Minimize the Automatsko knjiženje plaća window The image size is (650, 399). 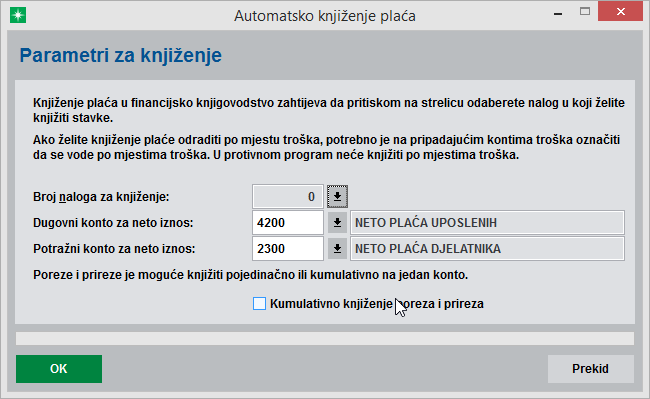[x=558, y=13]
